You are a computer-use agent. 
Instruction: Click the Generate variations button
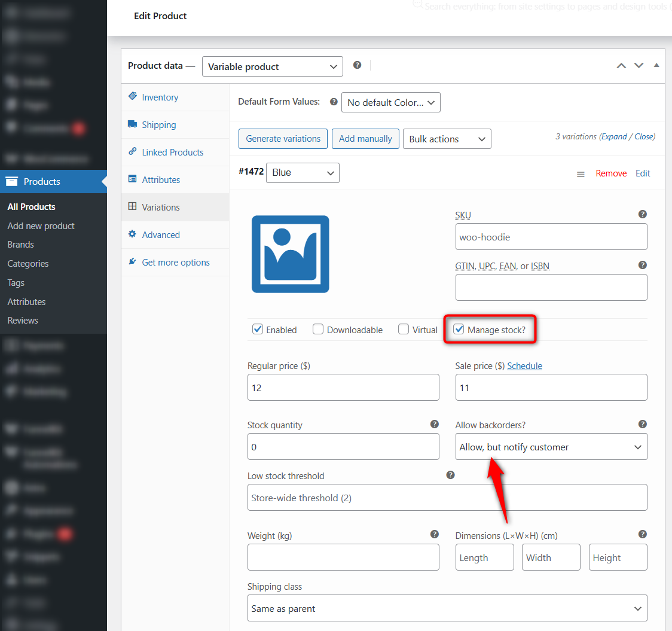click(283, 138)
